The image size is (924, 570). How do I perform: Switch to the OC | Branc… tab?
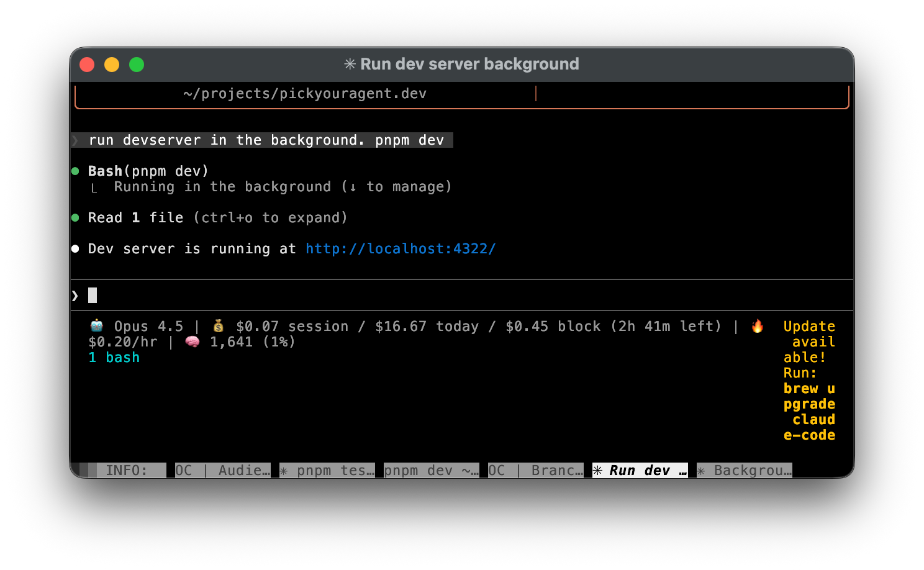[534, 470]
